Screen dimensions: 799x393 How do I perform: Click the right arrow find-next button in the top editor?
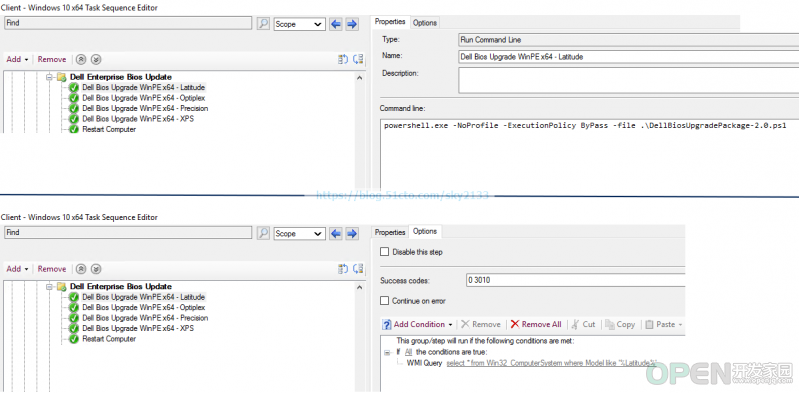[352, 24]
